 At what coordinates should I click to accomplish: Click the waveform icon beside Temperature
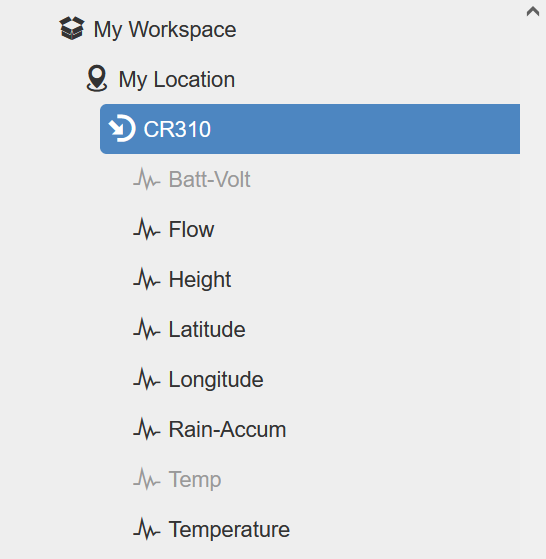point(146,529)
